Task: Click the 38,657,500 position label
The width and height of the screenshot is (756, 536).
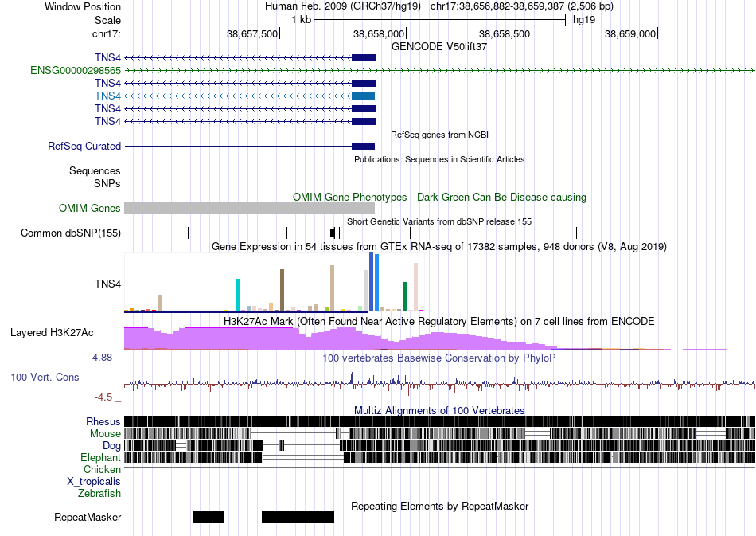Action: [x=251, y=33]
